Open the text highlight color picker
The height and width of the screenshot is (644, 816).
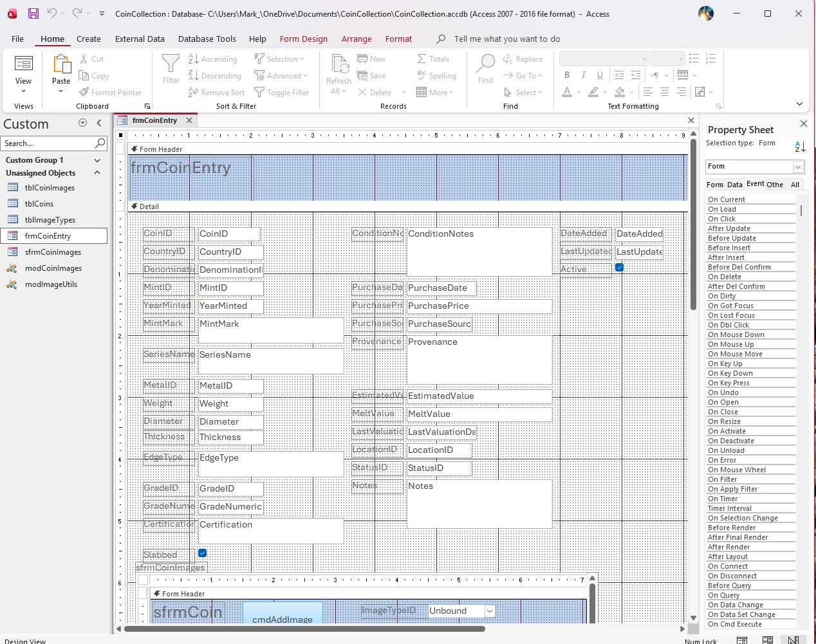click(605, 92)
